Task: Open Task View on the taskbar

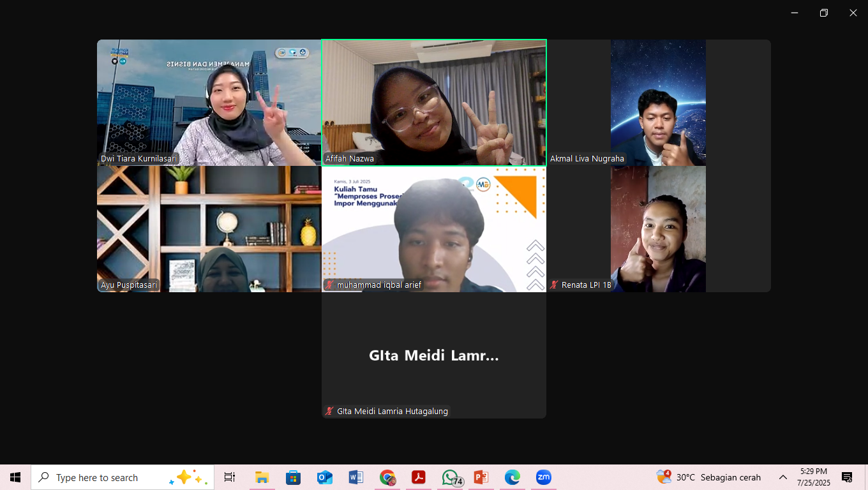Action: pos(230,477)
